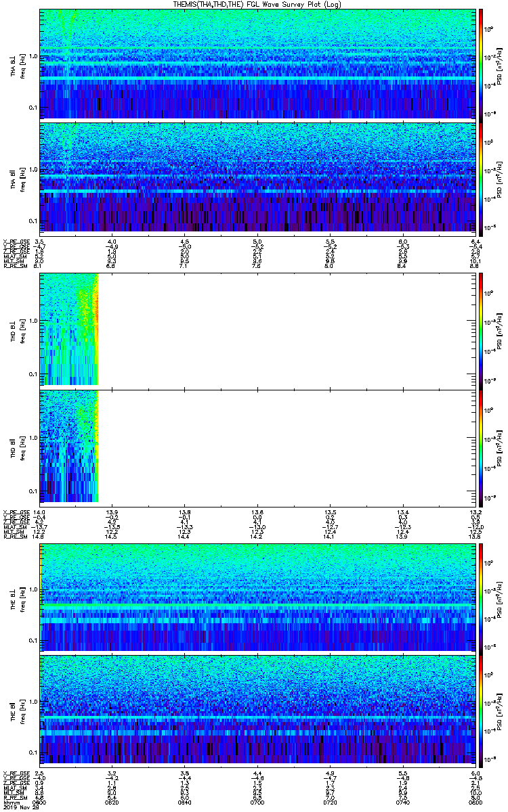This screenshot has width=508, height=812.
Task: Click the 0700 time tick label
Action: [x=257, y=803]
